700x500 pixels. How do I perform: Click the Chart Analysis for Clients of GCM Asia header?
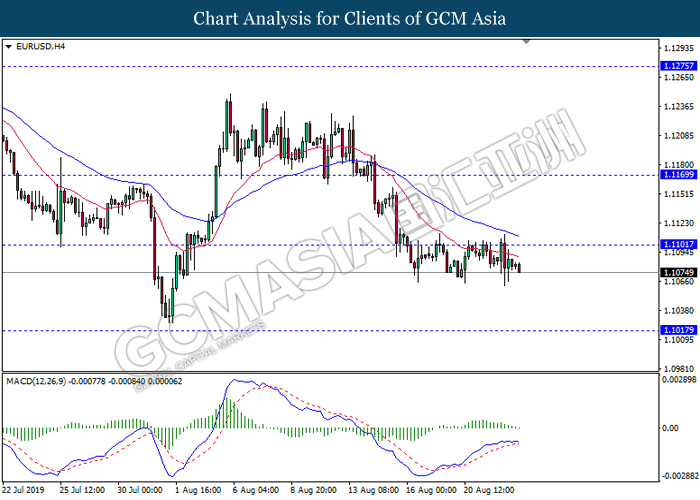[x=350, y=18]
